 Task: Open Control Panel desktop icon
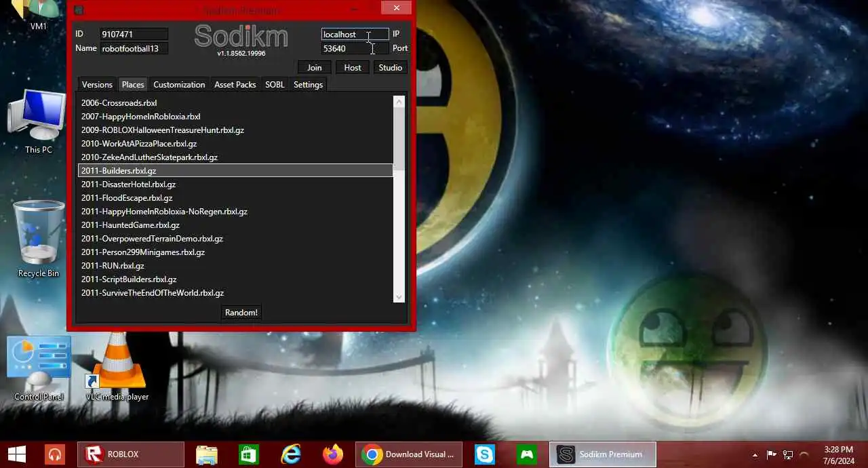pos(39,368)
